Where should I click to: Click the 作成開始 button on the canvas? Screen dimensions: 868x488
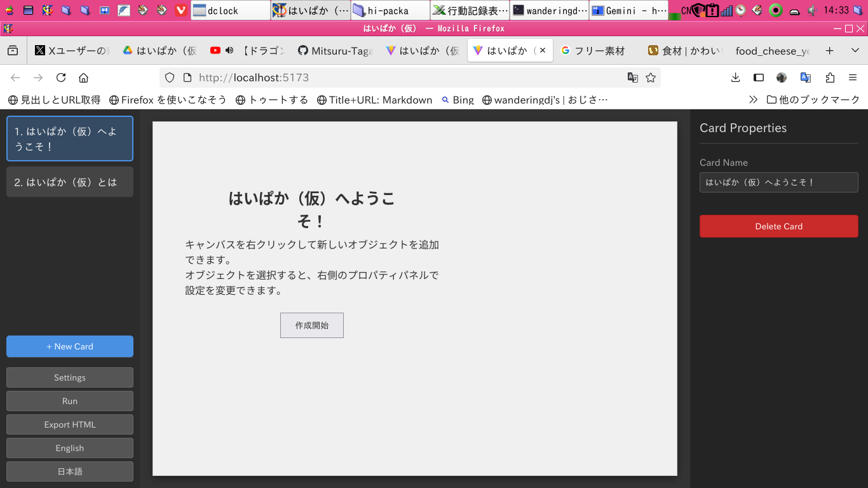[312, 325]
